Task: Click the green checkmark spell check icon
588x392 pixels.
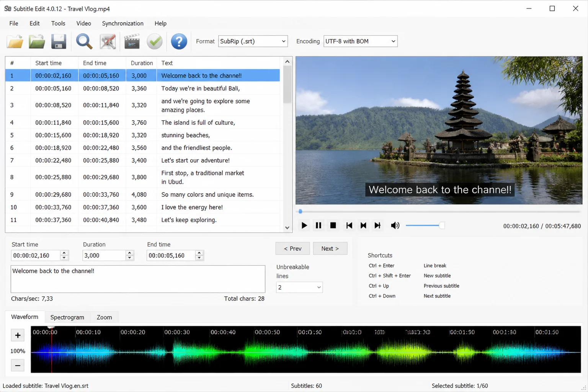Action: coord(155,41)
